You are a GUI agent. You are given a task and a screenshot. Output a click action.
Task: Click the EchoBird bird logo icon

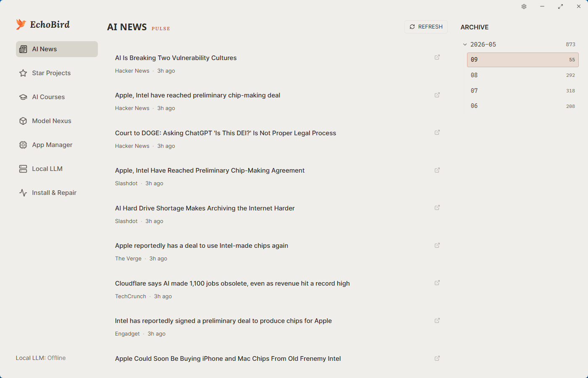pos(21,24)
